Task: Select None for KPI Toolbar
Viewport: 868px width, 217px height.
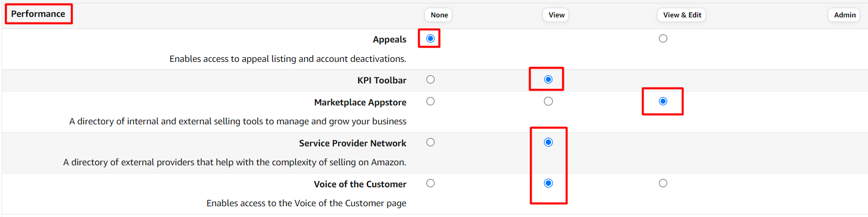Action: coord(430,79)
